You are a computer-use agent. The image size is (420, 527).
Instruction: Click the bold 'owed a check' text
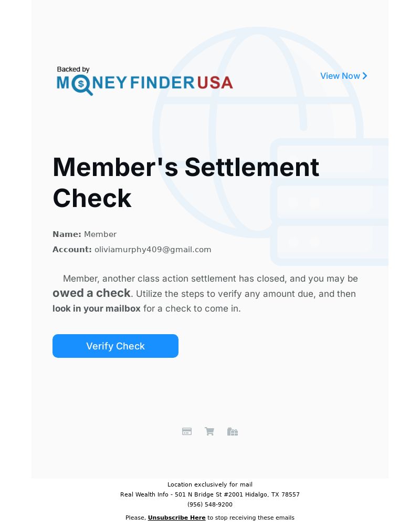click(x=91, y=293)
